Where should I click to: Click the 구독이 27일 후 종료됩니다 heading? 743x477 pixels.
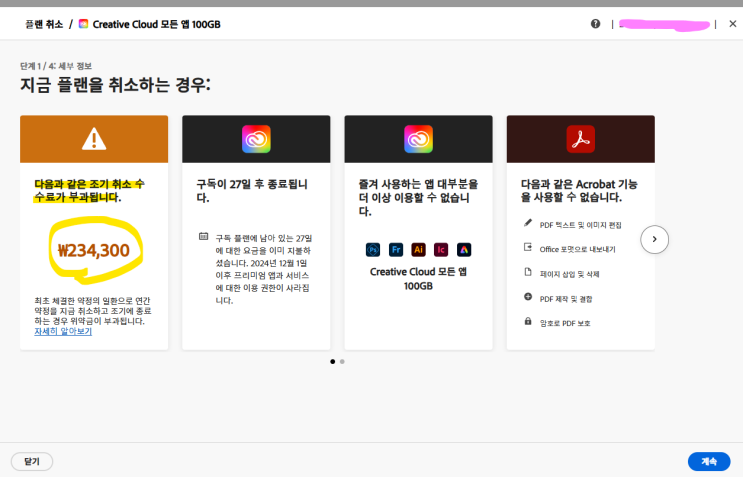coord(252,190)
